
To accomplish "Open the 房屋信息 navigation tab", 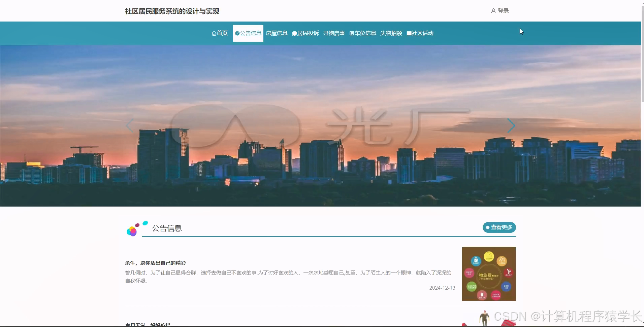I will (x=277, y=33).
